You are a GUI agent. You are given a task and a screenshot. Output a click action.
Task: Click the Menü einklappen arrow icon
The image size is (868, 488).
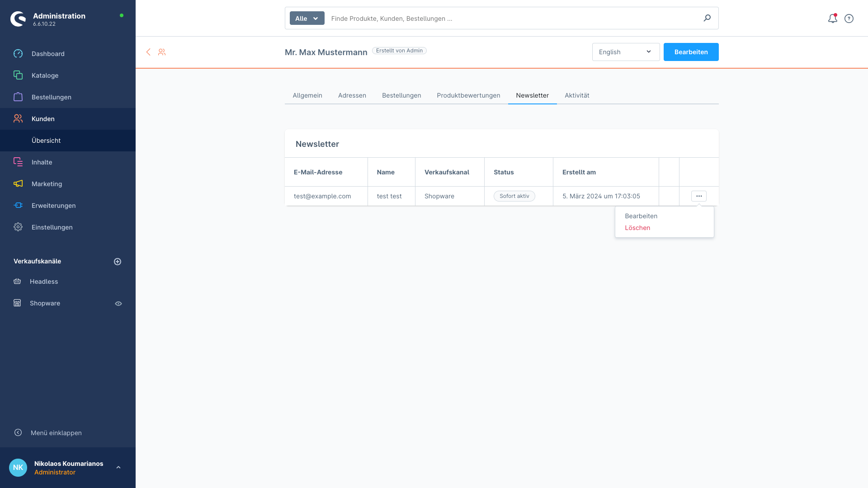point(18,433)
